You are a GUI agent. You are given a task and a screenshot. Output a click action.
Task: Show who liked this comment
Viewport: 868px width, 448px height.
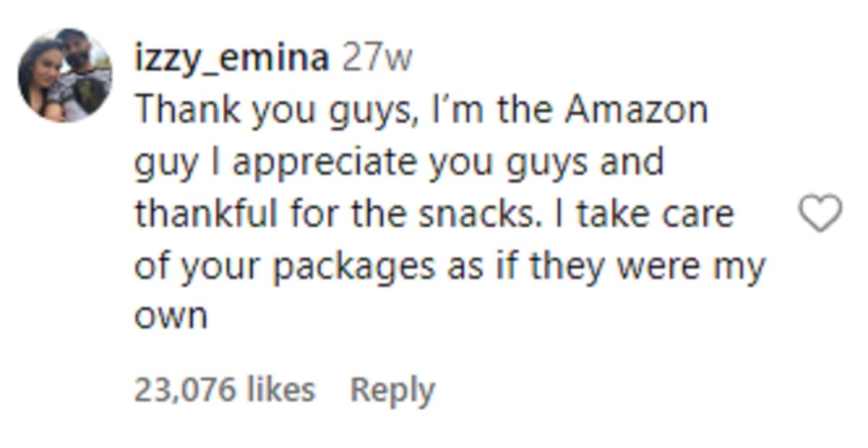(x=224, y=390)
